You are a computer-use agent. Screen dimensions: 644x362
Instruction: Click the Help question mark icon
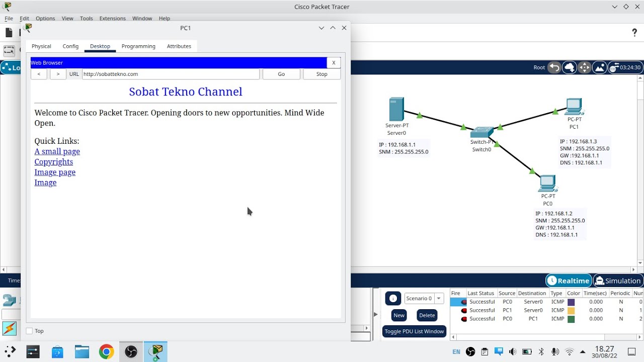coord(634,33)
